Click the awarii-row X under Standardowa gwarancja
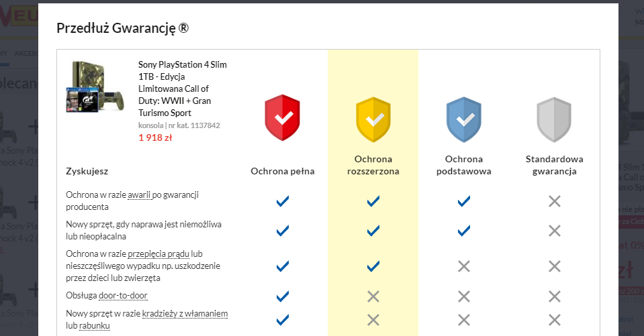The height and width of the screenshot is (336, 644). [x=554, y=201]
